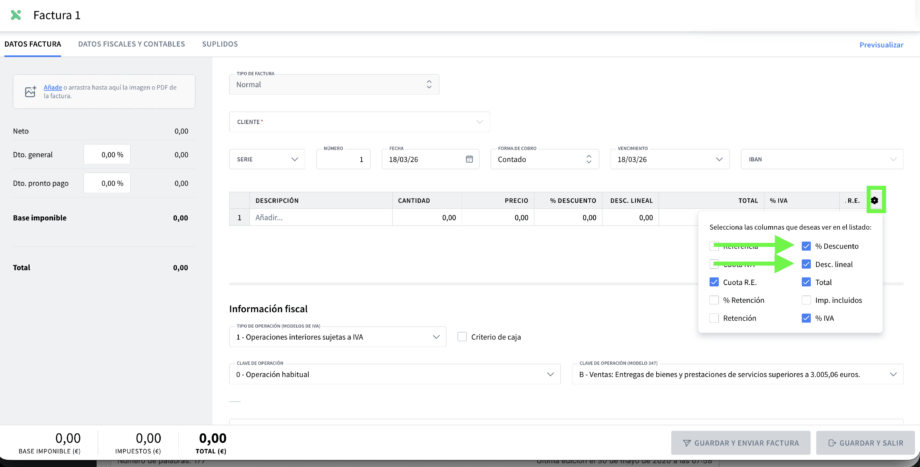
Task: Click the app logo beside Factura 1
Action: click(16, 15)
